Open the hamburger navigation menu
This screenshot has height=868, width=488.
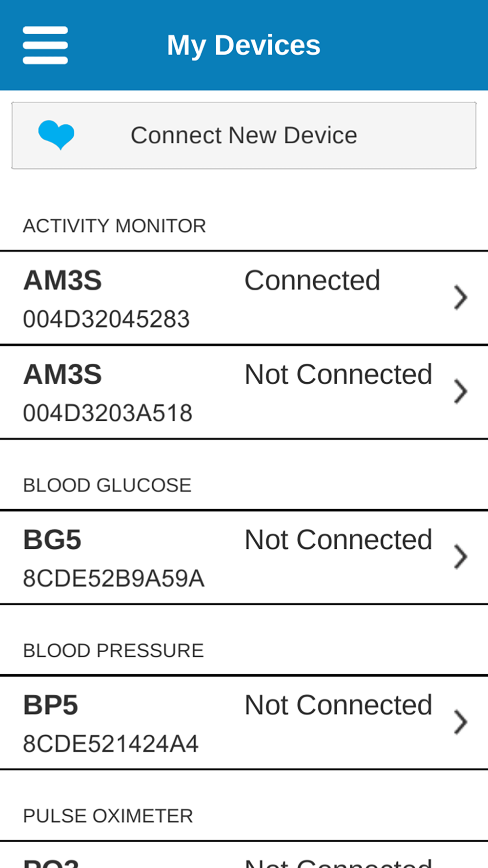[x=45, y=45]
